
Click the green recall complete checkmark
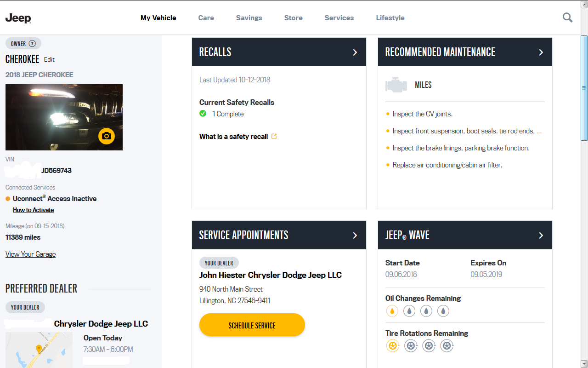(203, 114)
